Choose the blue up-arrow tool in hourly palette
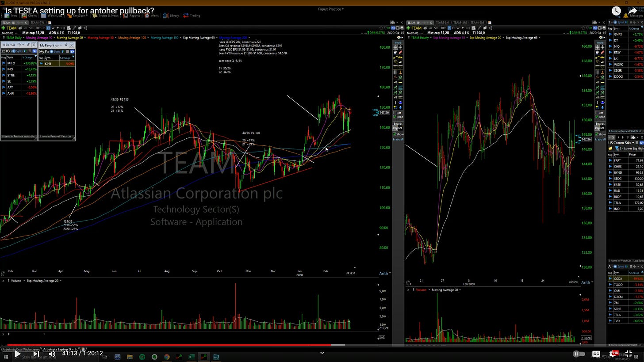The image size is (644, 362). click(x=603, y=107)
